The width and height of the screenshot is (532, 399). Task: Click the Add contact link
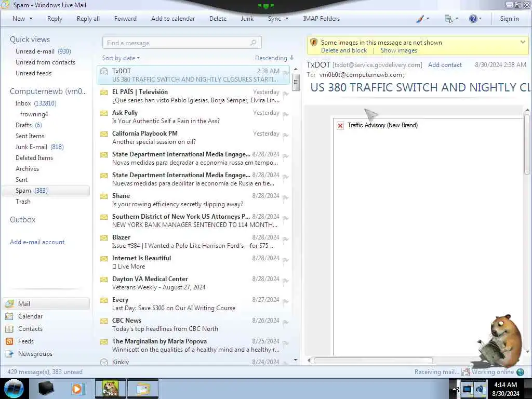445,65
